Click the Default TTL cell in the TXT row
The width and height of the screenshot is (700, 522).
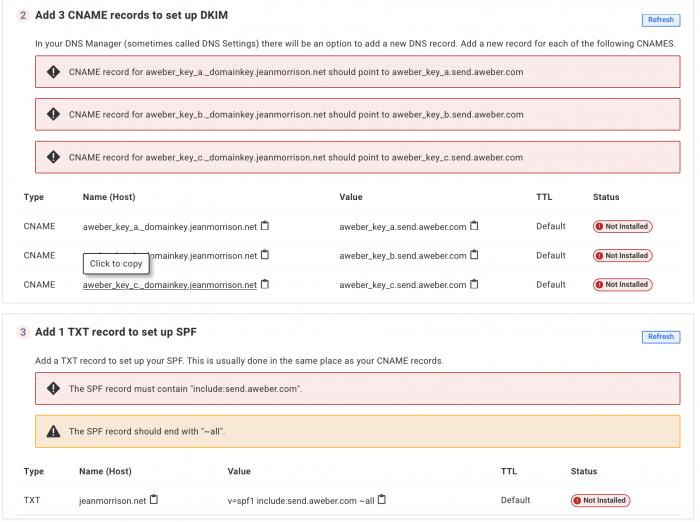pos(515,500)
